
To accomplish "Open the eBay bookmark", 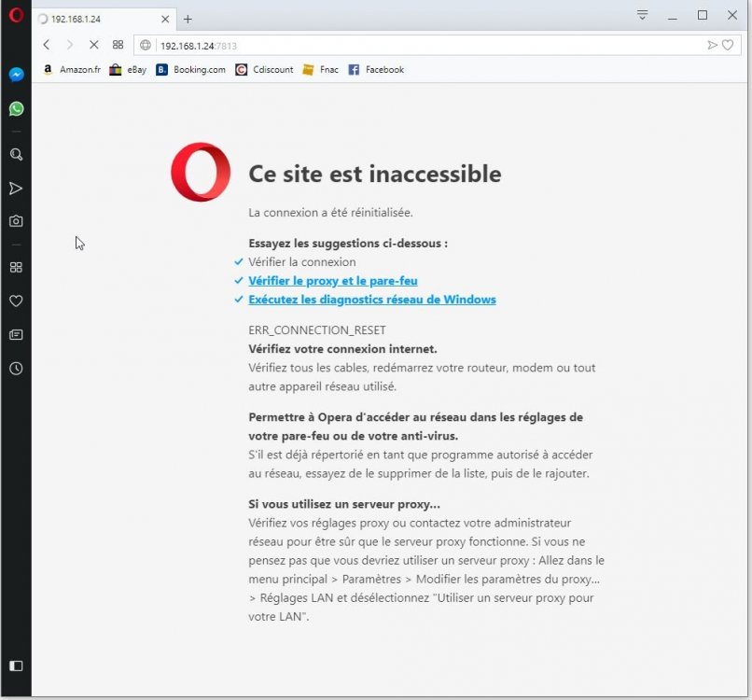I will tap(128, 70).
